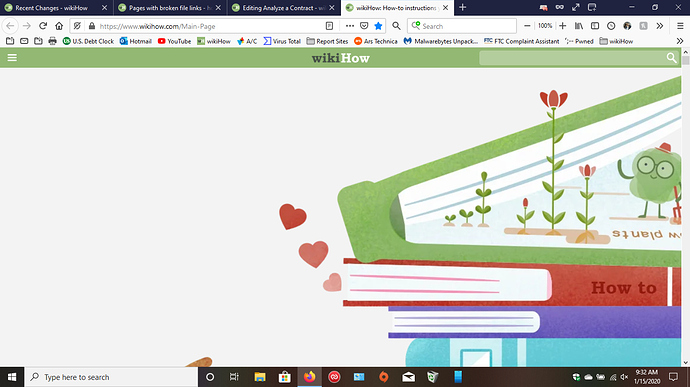Viewport: 690px width, 387px height.
Task: Open Malwarebytes Unpack... bookmark
Action: coord(441,41)
